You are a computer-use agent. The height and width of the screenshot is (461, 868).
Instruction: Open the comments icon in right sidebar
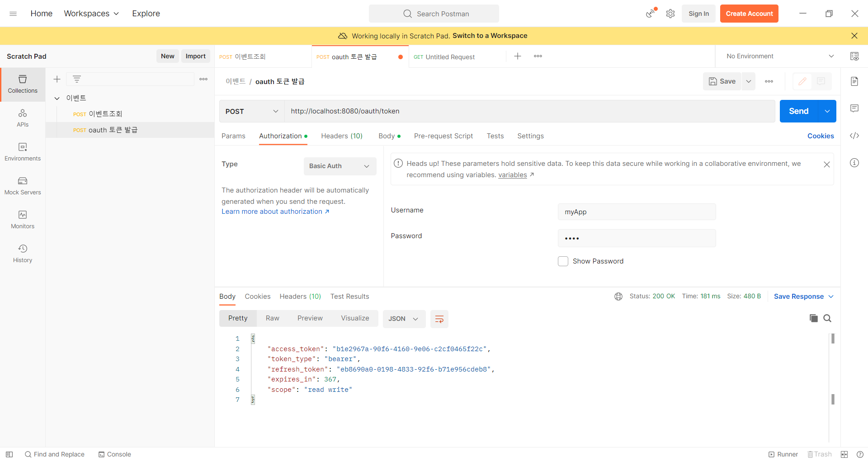pos(854,108)
